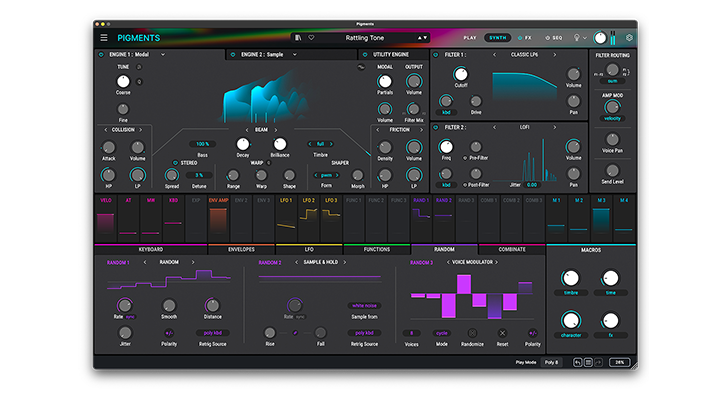Screen dimensions: 725x400
Task: Click the PLAY view button
Action: [x=470, y=38]
